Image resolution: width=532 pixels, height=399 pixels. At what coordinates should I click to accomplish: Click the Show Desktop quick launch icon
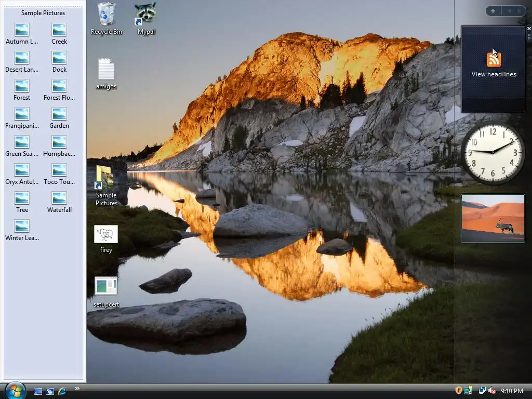pyautogui.click(x=37, y=391)
